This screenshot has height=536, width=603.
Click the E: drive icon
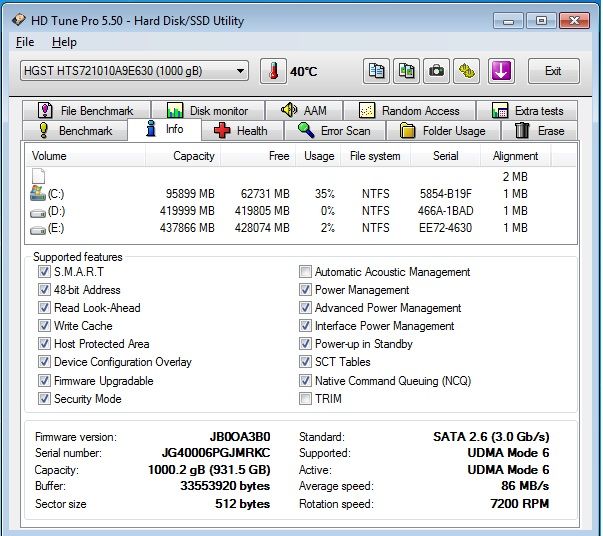38,230
